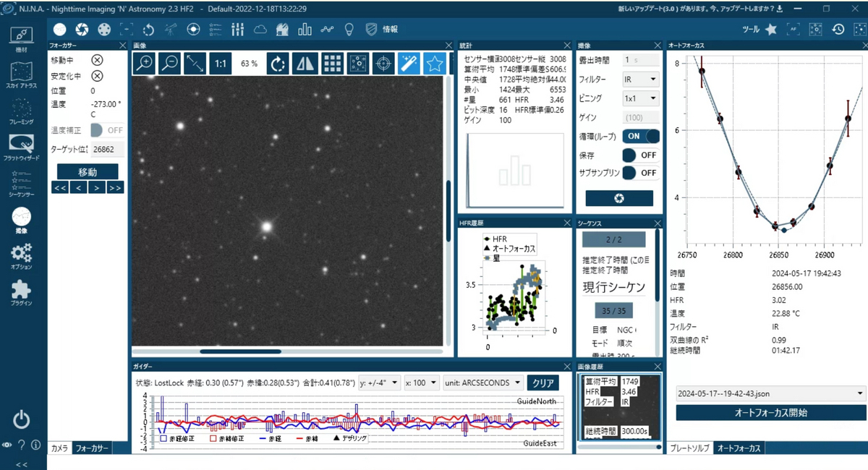Click the オートフォーカス開始 button
This screenshot has width=868, height=470.
coord(770,413)
